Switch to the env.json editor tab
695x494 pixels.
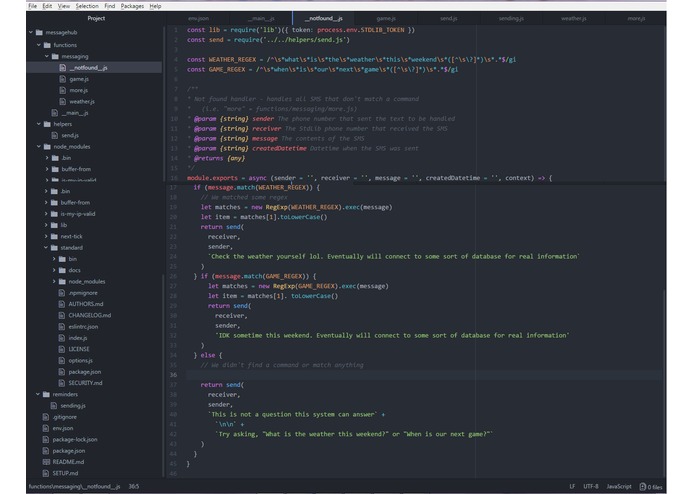198,19
